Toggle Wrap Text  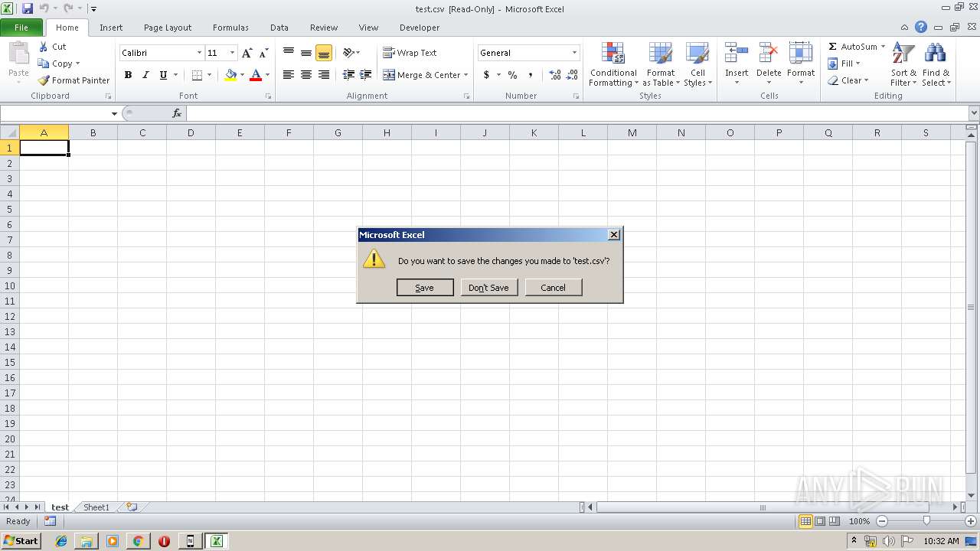click(410, 53)
